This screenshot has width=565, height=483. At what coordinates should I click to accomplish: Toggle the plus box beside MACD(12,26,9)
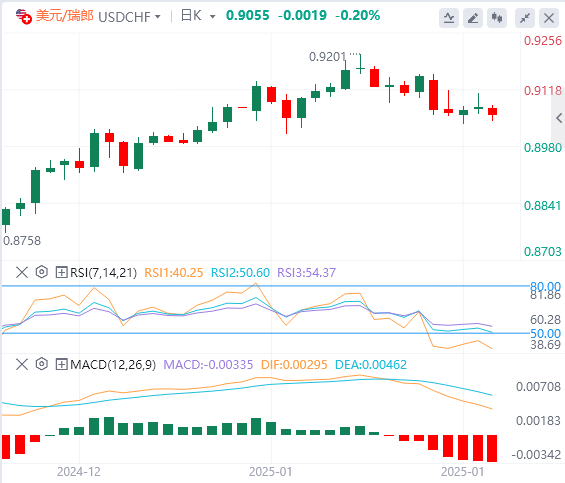pos(62,364)
